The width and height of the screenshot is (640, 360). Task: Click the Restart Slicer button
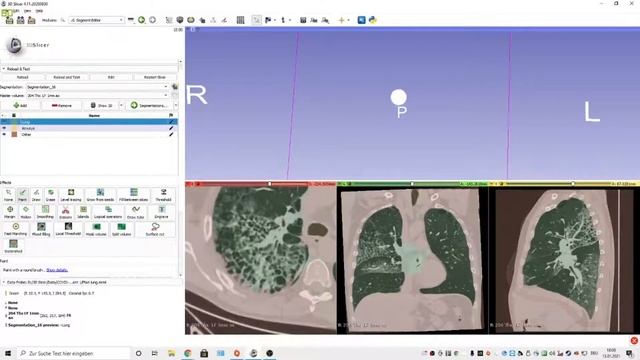point(155,77)
